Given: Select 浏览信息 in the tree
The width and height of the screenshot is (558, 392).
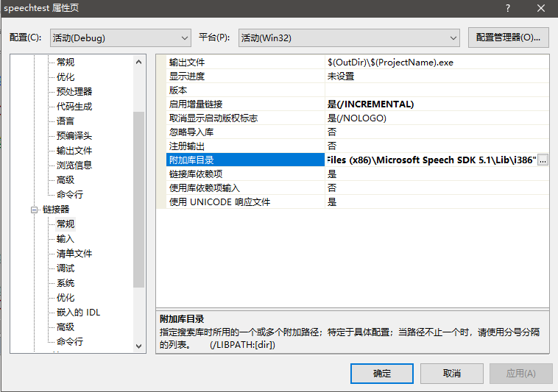Looking at the screenshot, I should pos(74,165).
